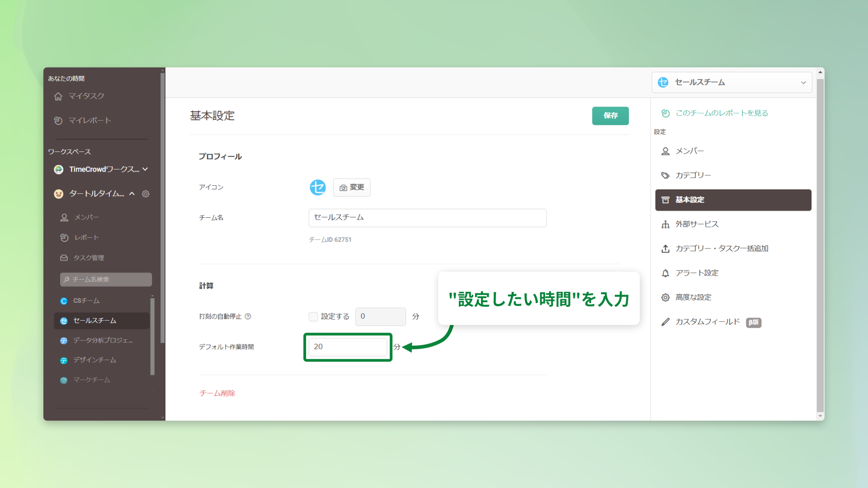
Task: Open the セールスチーム team selector dropdown
Action: point(731,82)
